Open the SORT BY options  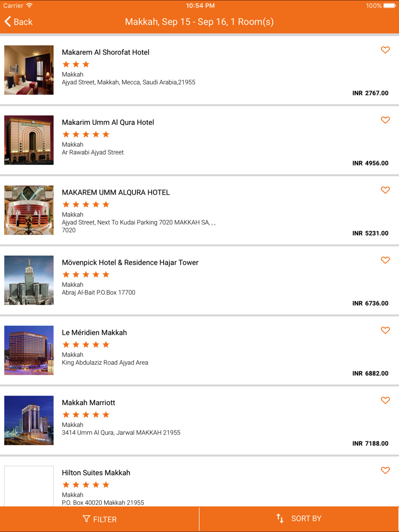tap(306, 518)
